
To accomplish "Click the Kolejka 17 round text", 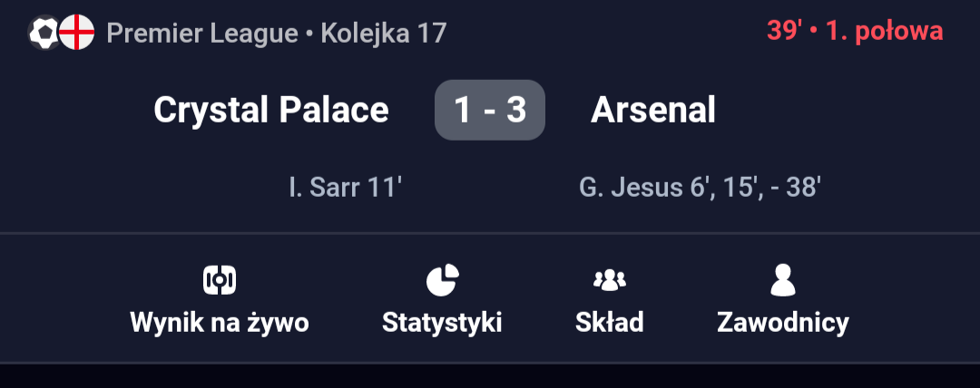I will tap(384, 34).
